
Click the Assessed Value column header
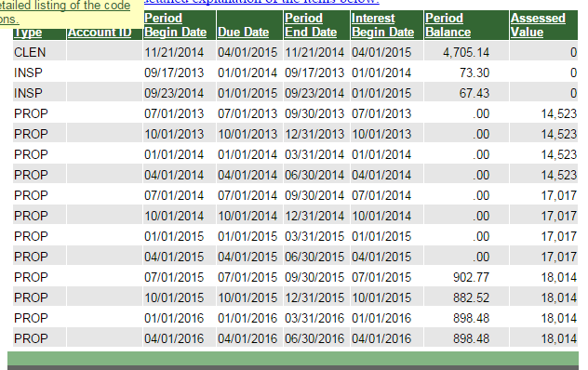pos(538,25)
